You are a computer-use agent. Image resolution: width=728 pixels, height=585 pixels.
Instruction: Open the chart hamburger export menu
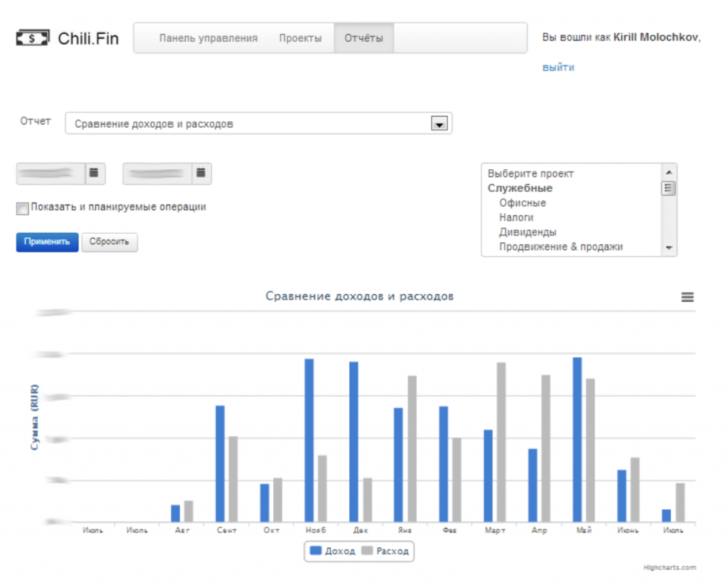click(x=687, y=297)
